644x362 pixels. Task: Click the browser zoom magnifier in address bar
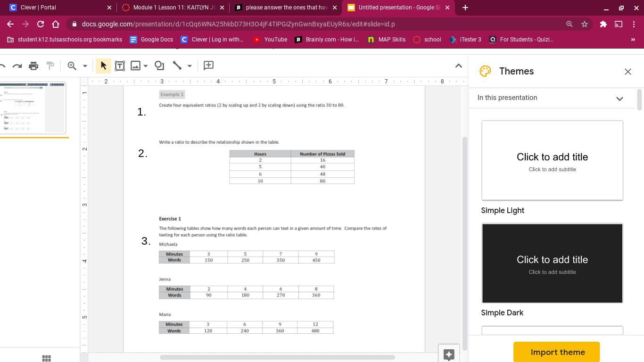[569, 24]
